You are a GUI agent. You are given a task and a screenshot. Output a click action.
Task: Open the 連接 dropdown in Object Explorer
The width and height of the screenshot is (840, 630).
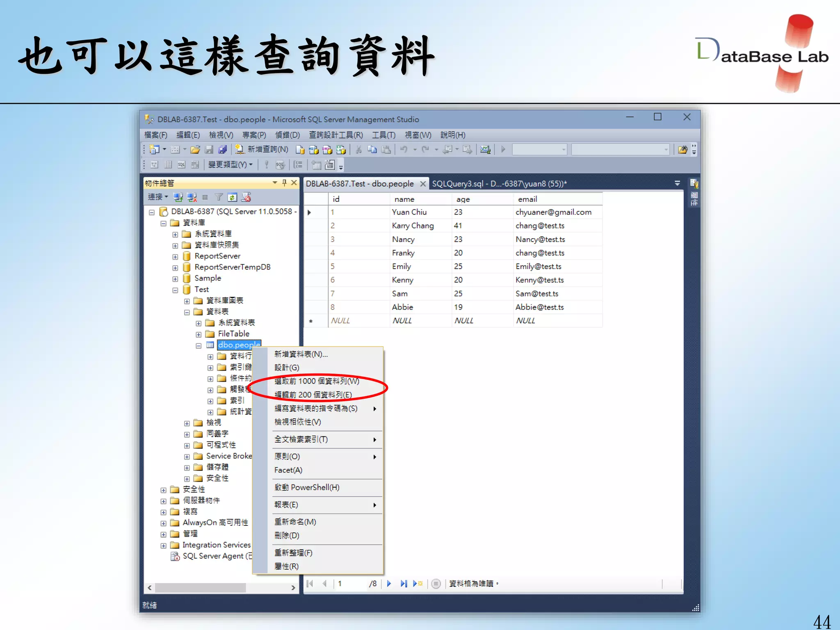click(158, 197)
